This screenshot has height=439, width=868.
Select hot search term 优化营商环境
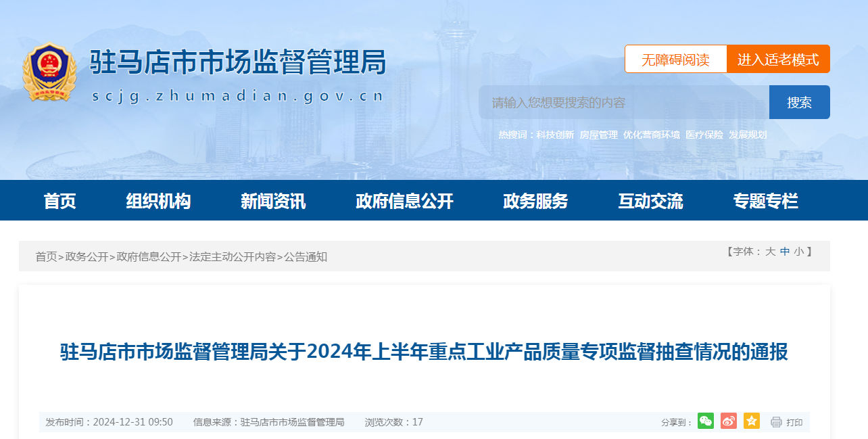click(652, 135)
